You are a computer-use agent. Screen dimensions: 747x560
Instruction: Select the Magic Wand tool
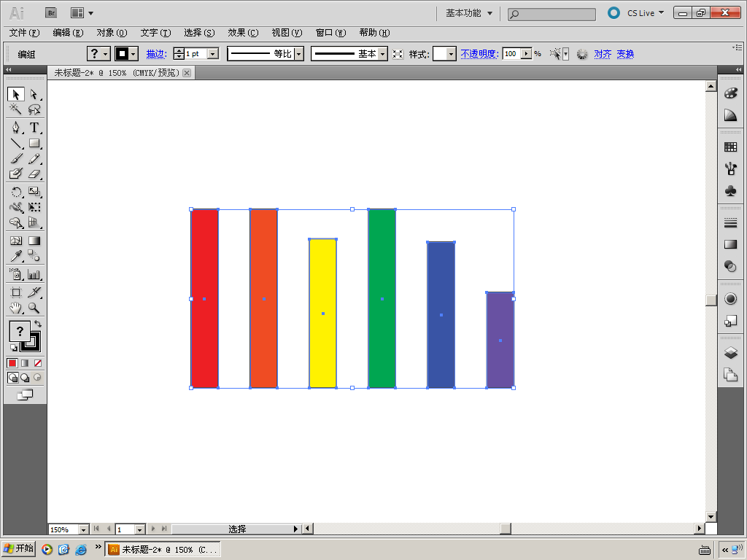point(16,109)
